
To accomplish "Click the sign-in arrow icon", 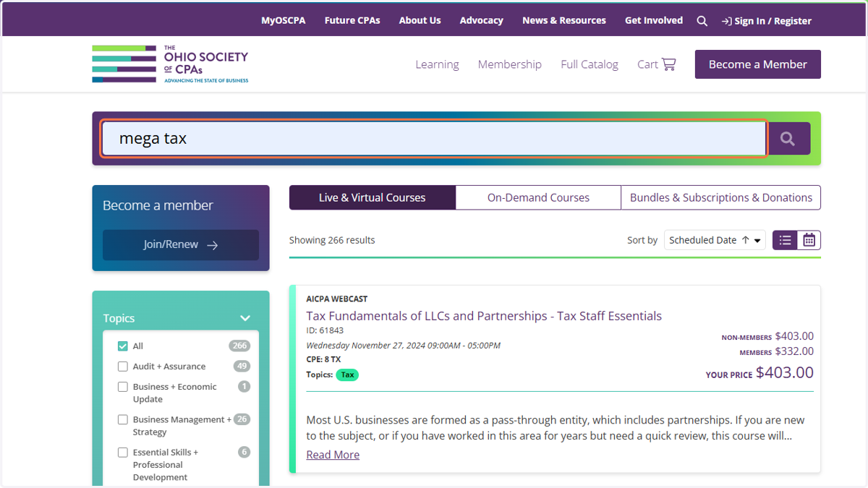I will pyautogui.click(x=726, y=21).
